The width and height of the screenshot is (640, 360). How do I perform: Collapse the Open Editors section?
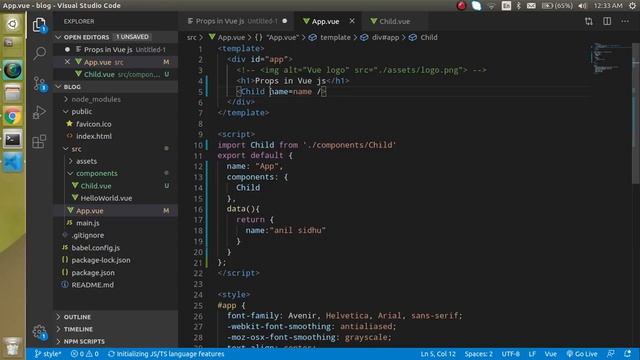click(x=116, y=37)
